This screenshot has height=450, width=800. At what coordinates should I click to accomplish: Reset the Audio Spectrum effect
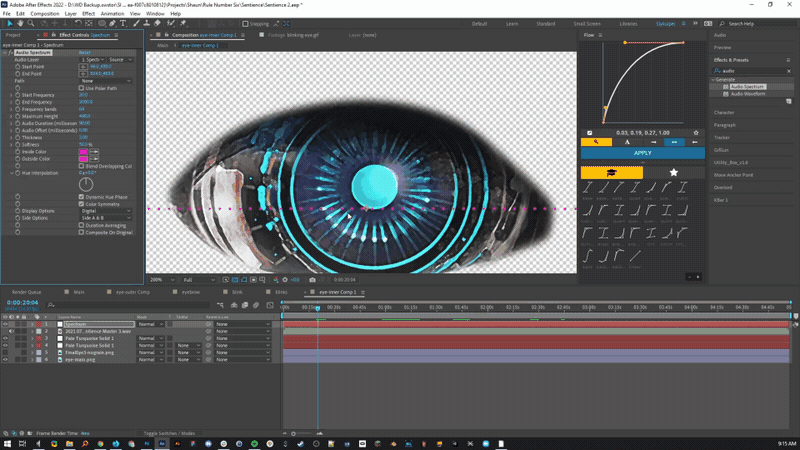click(85, 53)
